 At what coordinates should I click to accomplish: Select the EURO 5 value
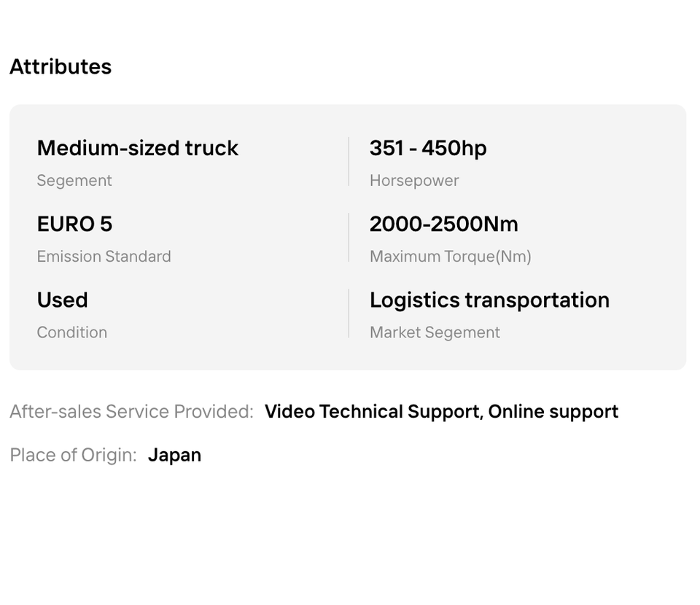pyautogui.click(x=75, y=224)
